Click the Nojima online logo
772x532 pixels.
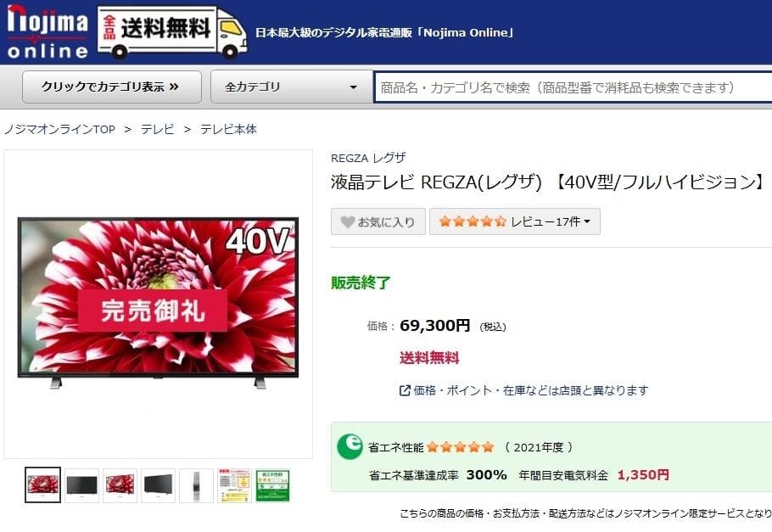[48, 32]
